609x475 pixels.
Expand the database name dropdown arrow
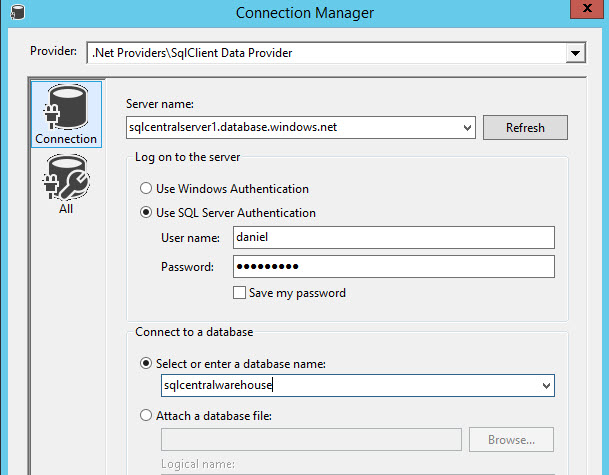coord(546,386)
